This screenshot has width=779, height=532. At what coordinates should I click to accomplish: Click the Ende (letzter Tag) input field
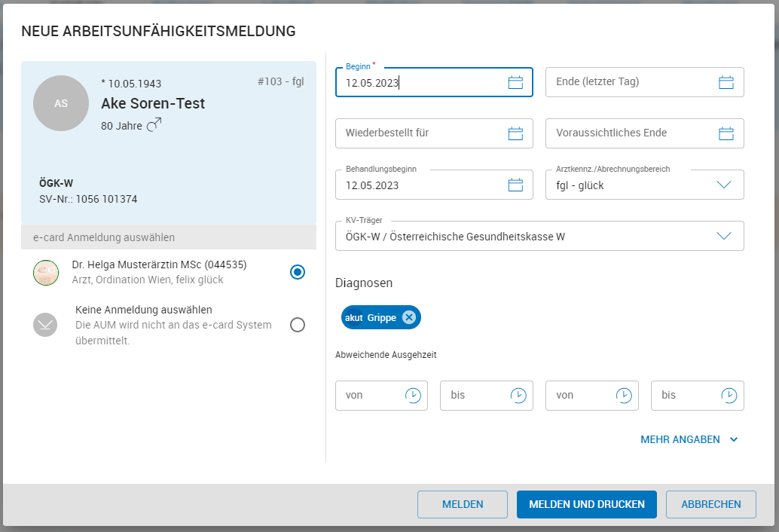tap(629, 82)
